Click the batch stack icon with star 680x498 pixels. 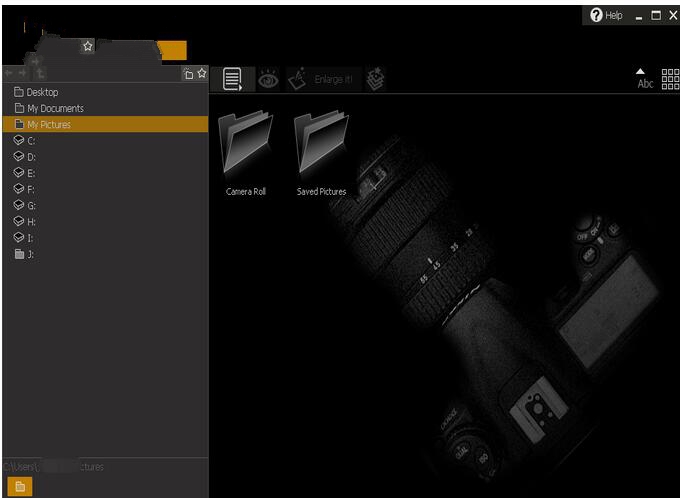(x=376, y=79)
